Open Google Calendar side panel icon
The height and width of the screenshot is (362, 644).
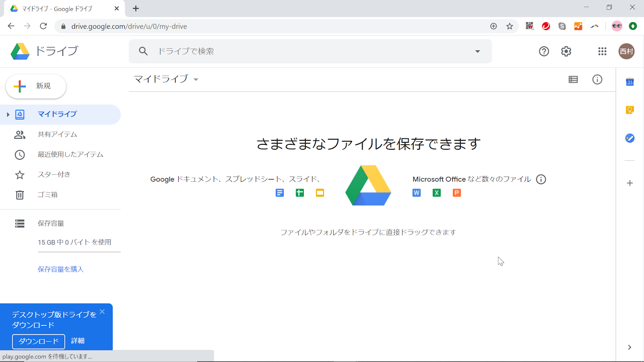(x=630, y=82)
